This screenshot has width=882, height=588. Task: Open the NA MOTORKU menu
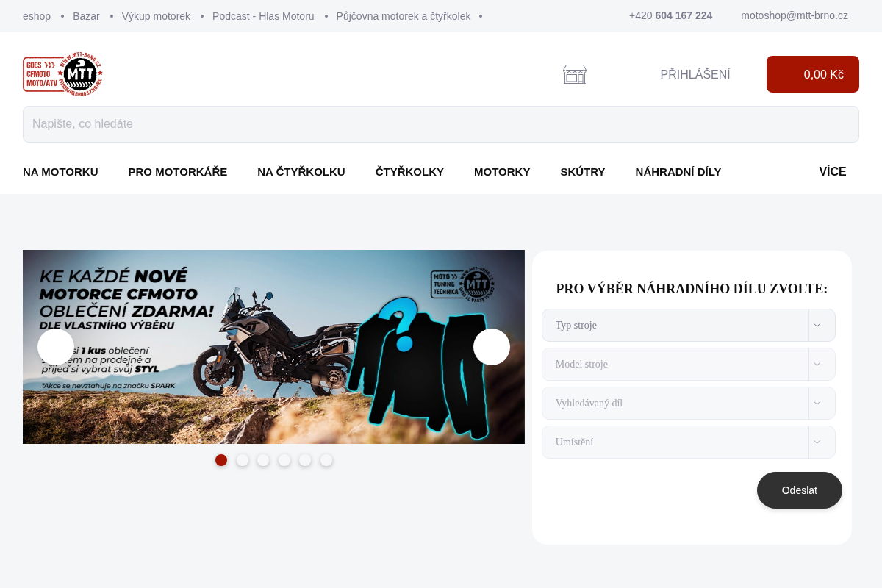tap(60, 172)
